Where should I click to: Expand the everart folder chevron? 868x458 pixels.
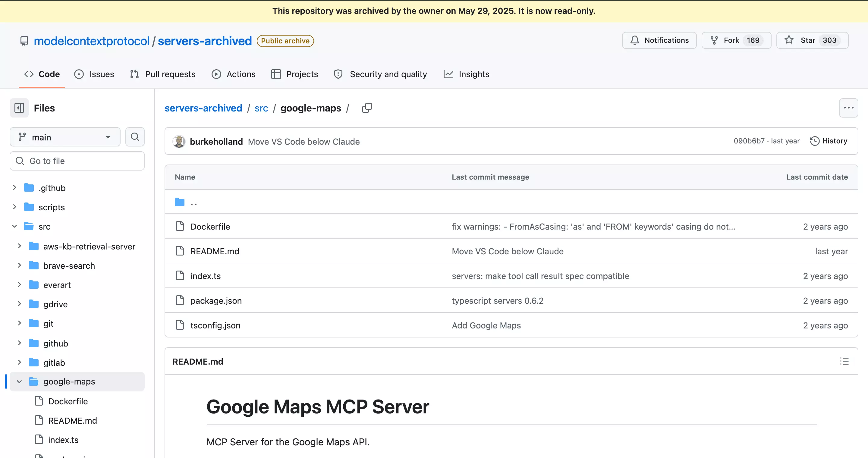(19, 285)
